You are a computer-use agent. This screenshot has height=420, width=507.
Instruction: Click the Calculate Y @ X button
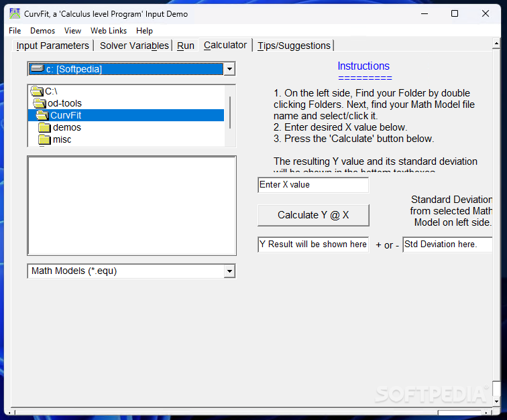313,215
